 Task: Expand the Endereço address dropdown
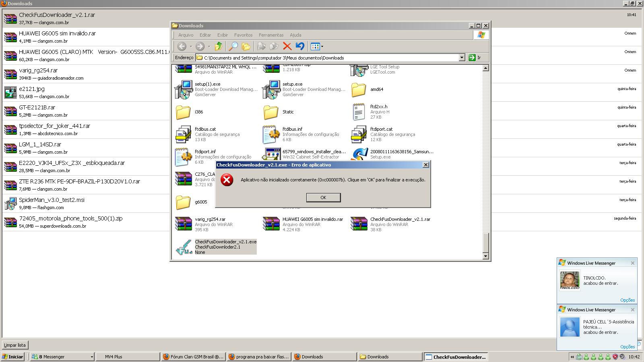click(x=462, y=58)
